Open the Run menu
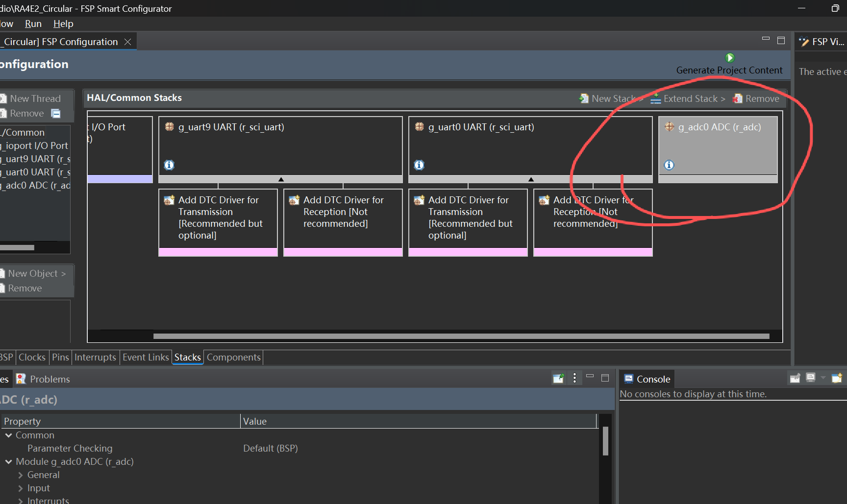Image resolution: width=847 pixels, height=504 pixels. coord(33,24)
